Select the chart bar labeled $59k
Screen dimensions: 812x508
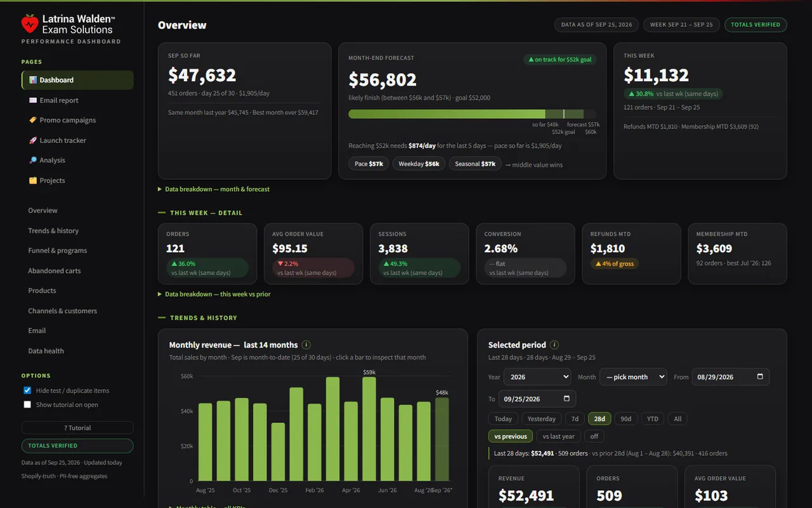(369, 429)
